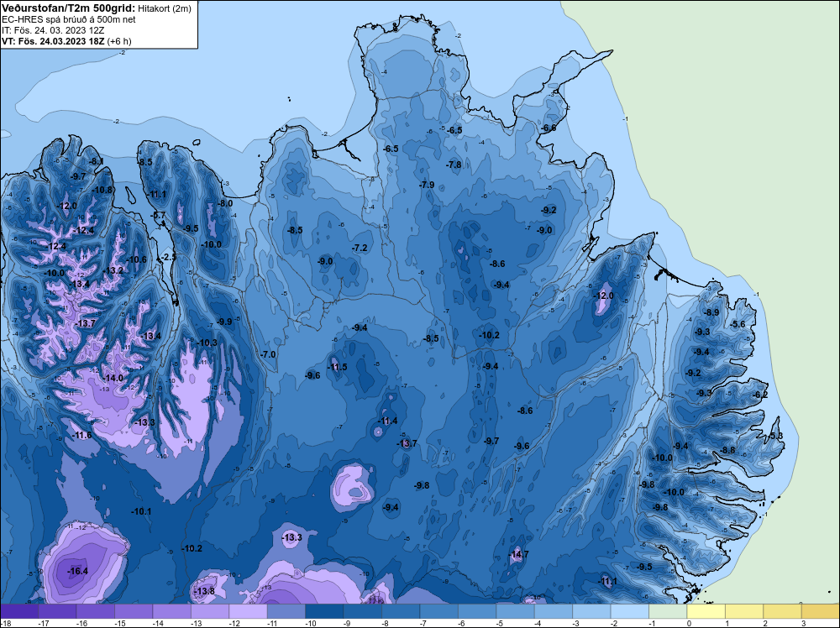
Task: Select the yellow legend swatch between 0 and 1
Action: (706, 611)
